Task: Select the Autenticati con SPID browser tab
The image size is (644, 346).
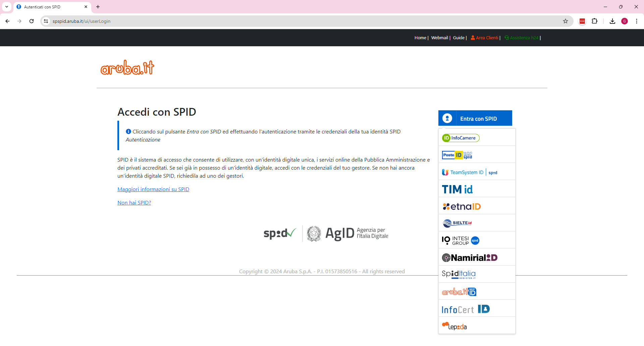Action: coord(52,7)
